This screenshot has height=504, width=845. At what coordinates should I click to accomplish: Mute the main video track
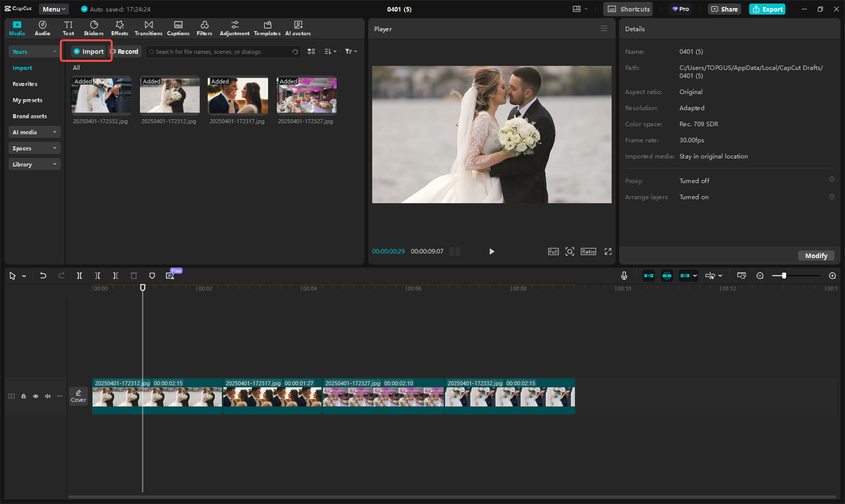tap(47, 396)
